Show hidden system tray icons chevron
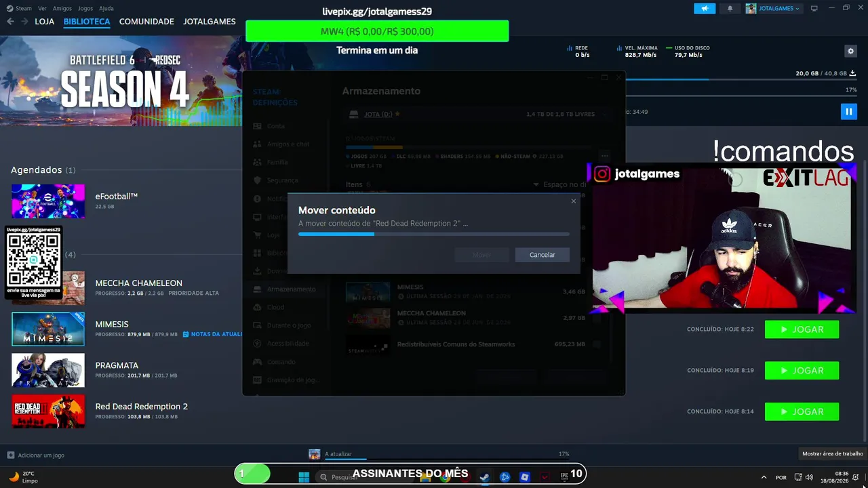The image size is (868, 488). [764, 477]
